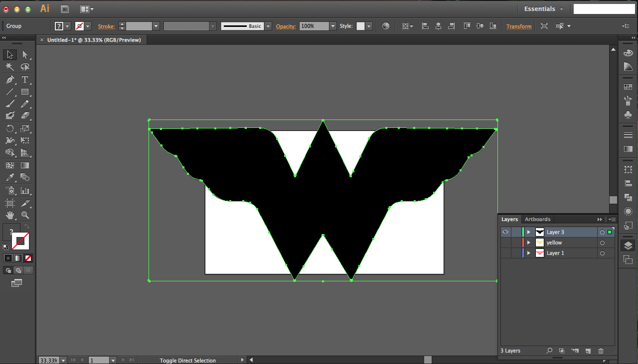Image resolution: width=638 pixels, height=364 pixels.
Task: Select the Column Graph tool
Action: point(25,190)
